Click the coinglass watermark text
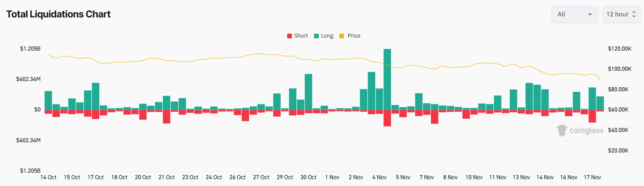This screenshot has width=644, height=186. [586, 131]
